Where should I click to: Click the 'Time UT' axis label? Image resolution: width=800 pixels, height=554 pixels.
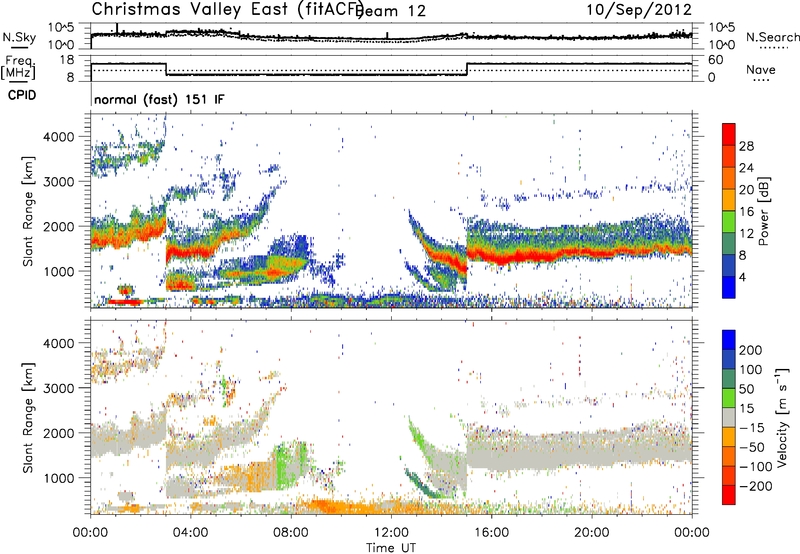click(391, 548)
